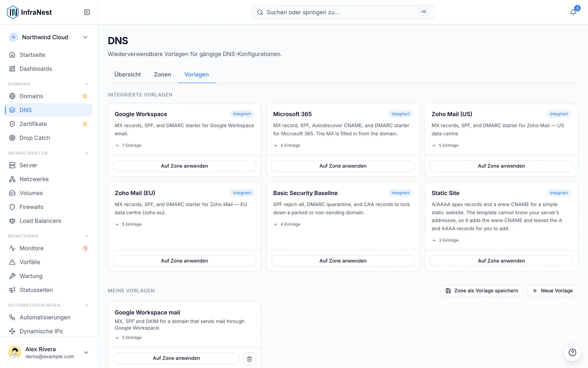Click Zone als Vorlage speichern

(x=482, y=291)
